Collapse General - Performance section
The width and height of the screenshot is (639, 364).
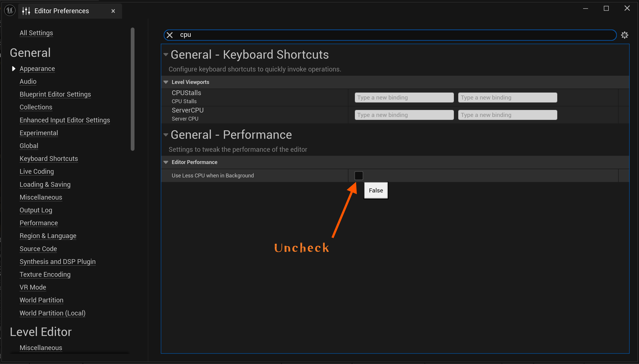click(166, 135)
